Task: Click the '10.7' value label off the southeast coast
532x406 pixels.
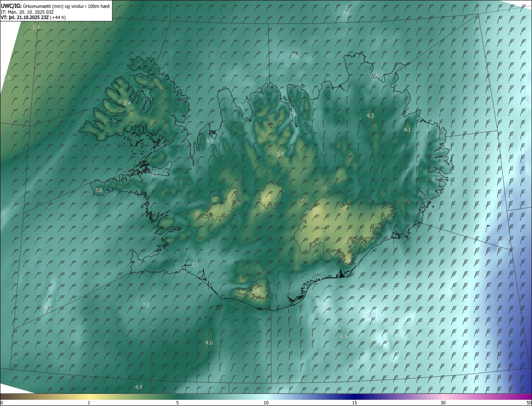Action: (x=370, y=316)
